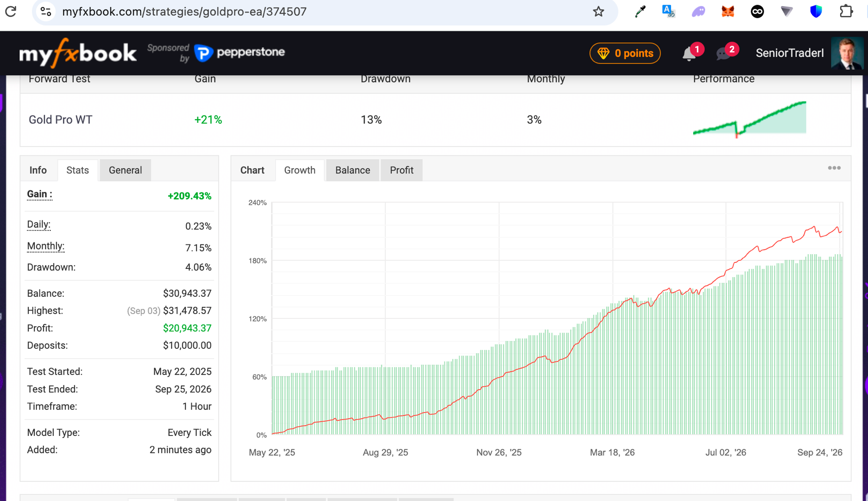Image resolution: width=868 pixels, height=501 pixels.
Task: Open the Gold Pro WT forward test
Action: point(60,120)
